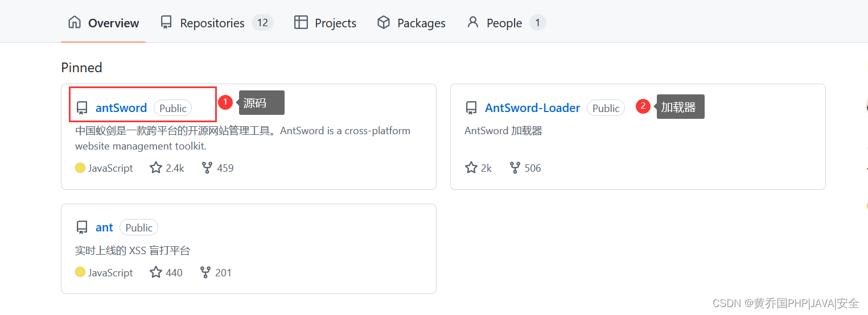
Task: Click JavaScript label in antSword card
Action: [x=110, y=168]
